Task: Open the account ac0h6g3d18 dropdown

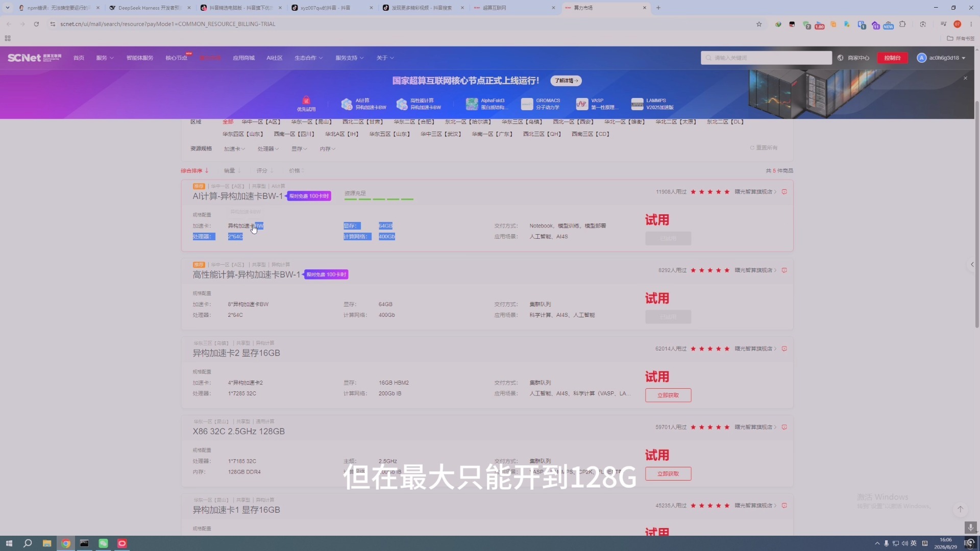Action: click(941, 58)
